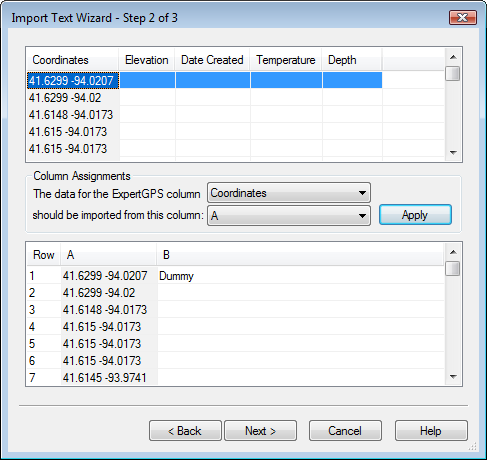The height and width of the screenshot is (460, 487).
Task: Select the Temperature column header
Action: coord(286,60)
